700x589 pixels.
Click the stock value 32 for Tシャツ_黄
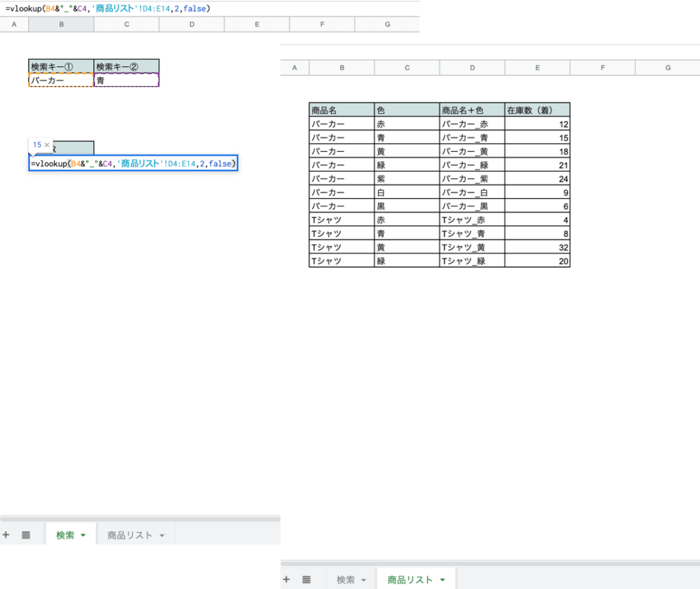[537, 247]
